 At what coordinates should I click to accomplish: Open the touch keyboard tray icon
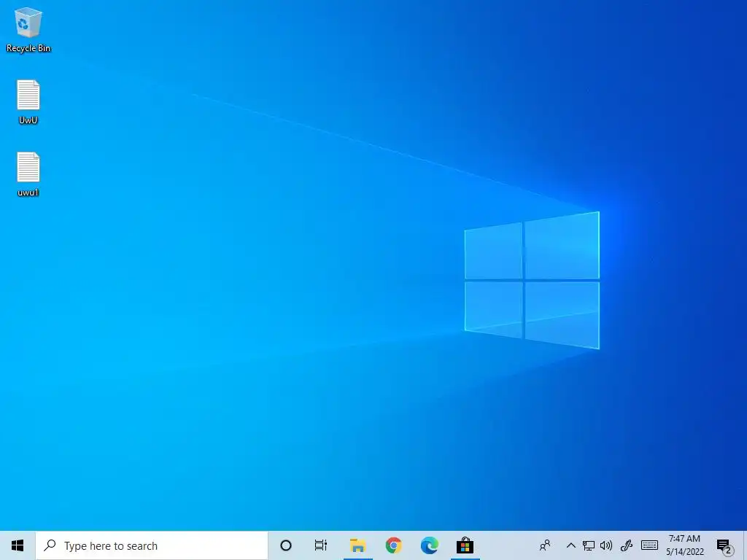click(649, 545)
